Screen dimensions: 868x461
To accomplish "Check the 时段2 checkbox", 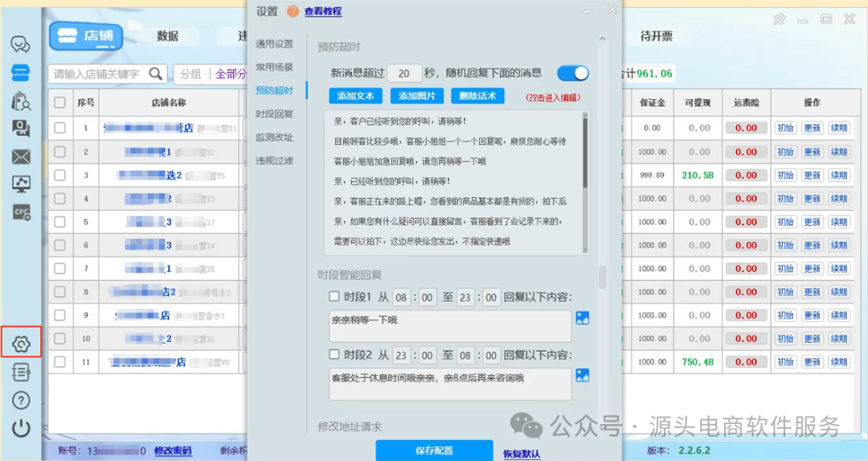I will [x=334, y=354].
